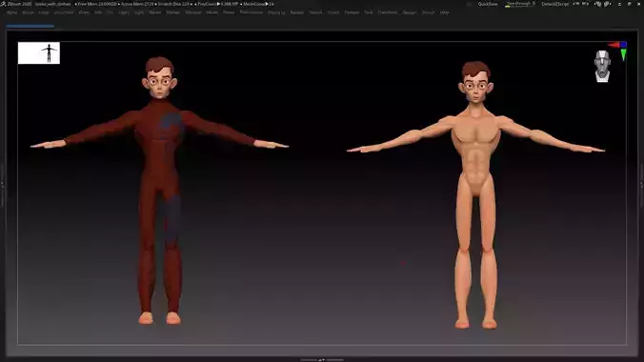644x362 pixels.
Task: Open the Stencil menu
Action: (x=315, y=12)
